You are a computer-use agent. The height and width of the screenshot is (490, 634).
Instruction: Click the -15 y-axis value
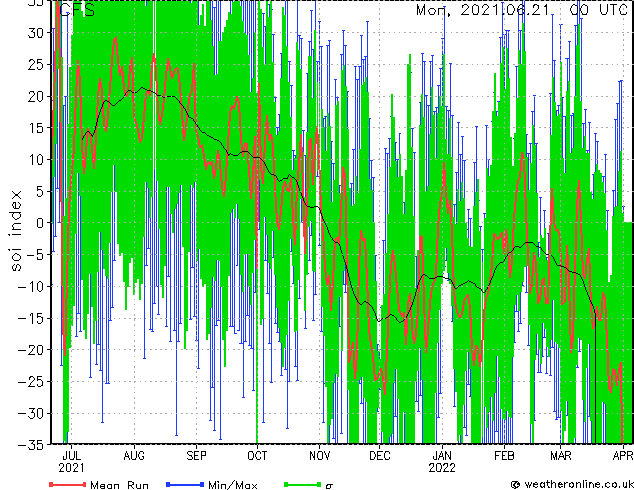[x=31, y=318]
